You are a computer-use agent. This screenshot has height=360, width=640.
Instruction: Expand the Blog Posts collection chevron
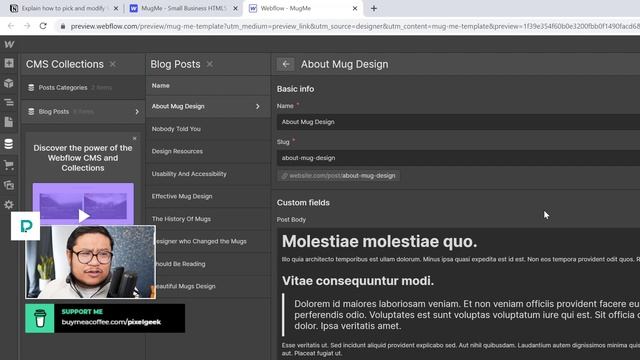137,111
